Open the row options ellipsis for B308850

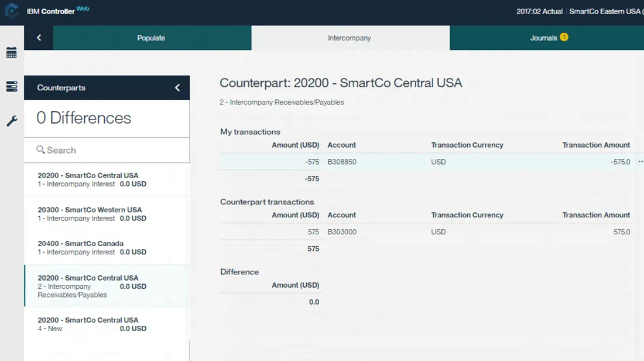640,162
